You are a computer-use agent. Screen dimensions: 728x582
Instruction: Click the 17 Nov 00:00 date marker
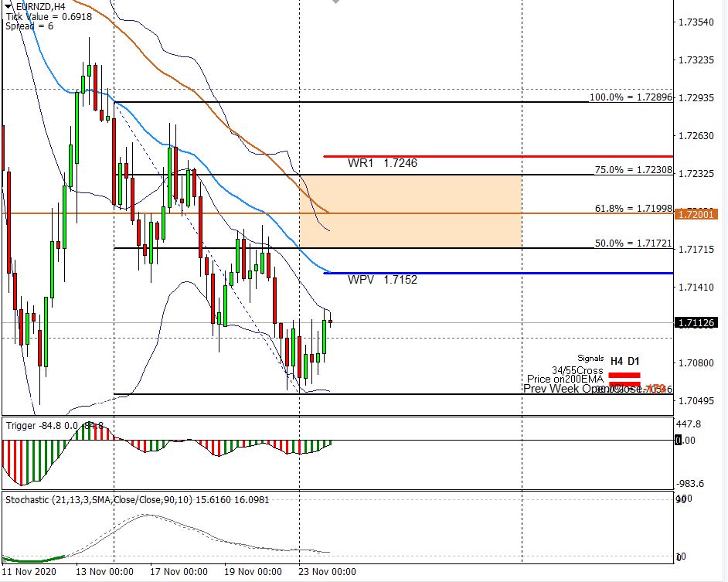click(179, 572)
